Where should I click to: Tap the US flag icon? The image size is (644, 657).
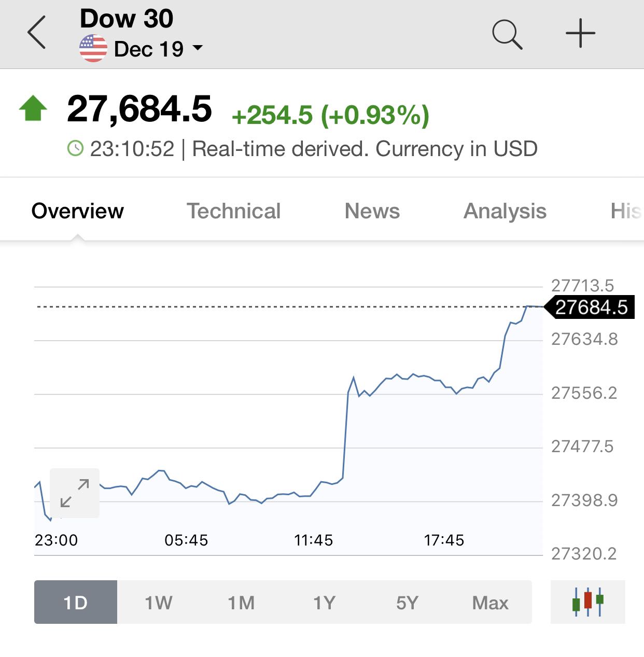(x=93, y=49)
